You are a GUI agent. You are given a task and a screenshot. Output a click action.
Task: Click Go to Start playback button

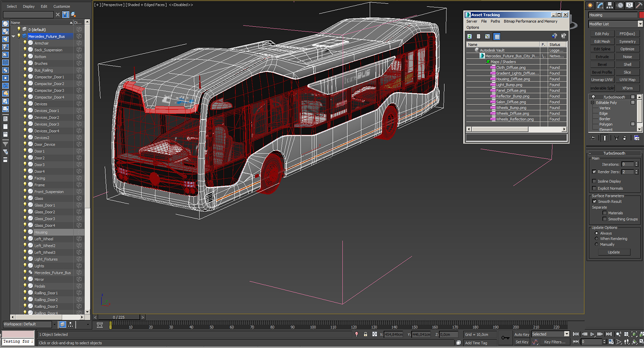576,334
